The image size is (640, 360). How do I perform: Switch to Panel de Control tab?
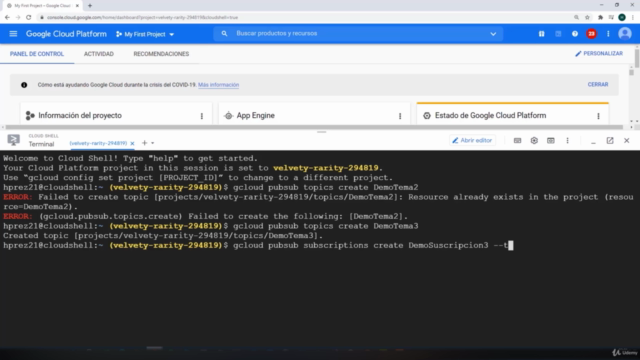(x=37, y=54)
